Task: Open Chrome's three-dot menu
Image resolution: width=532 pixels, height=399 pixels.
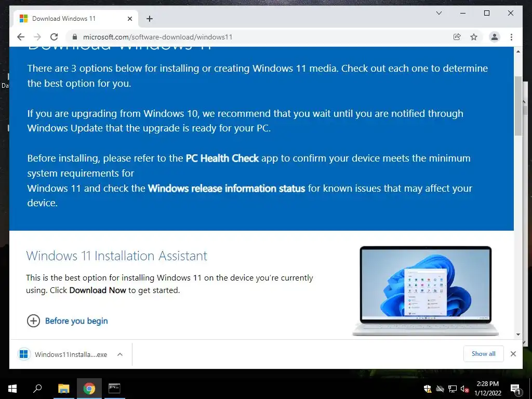Action: click(x=511, y=37)
